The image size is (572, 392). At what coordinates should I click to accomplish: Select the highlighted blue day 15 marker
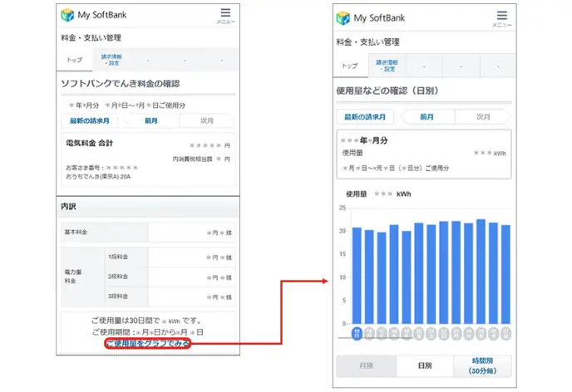pyautogui.click(x=357, y=333)
